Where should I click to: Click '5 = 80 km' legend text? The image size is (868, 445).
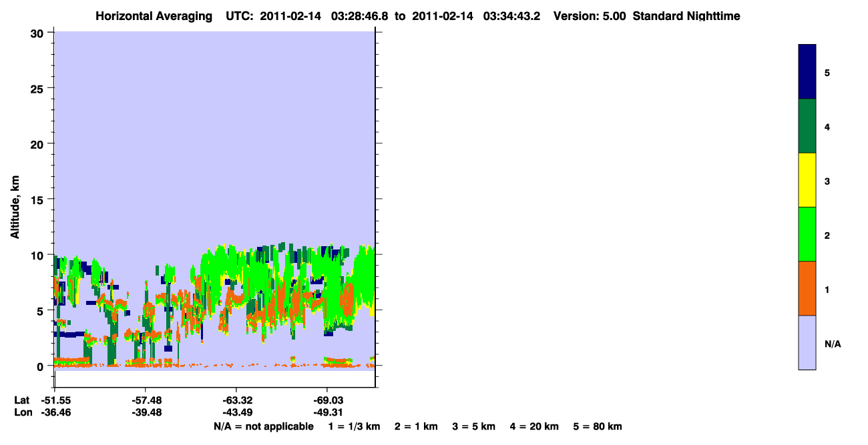(598, 426)
